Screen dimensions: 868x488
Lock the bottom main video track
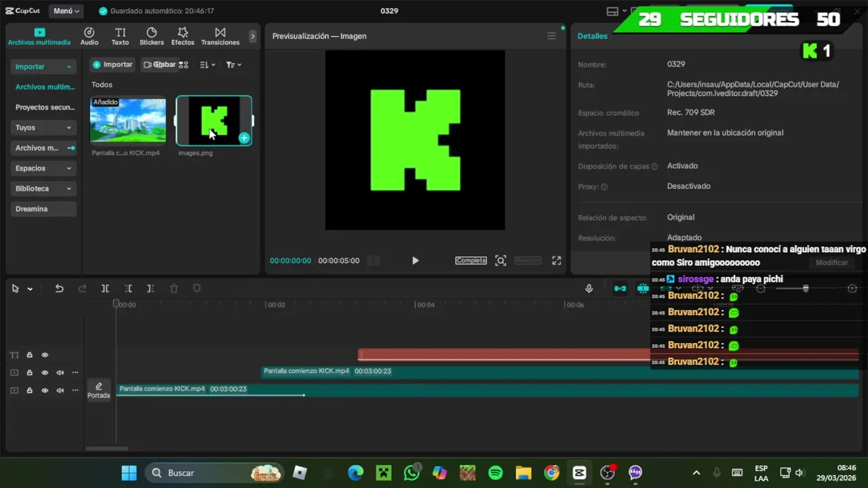click(30, 390)
